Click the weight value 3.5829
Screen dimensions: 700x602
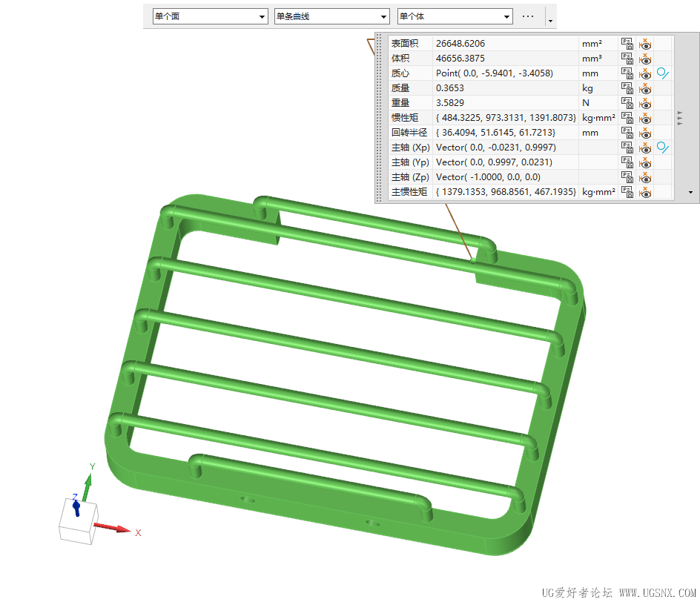450,102
